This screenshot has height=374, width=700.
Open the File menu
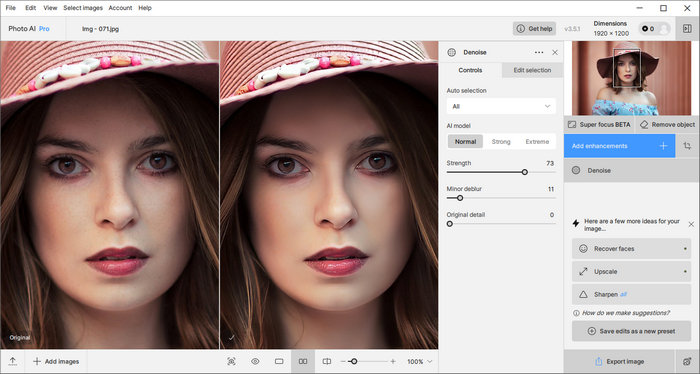pos(11,8)
